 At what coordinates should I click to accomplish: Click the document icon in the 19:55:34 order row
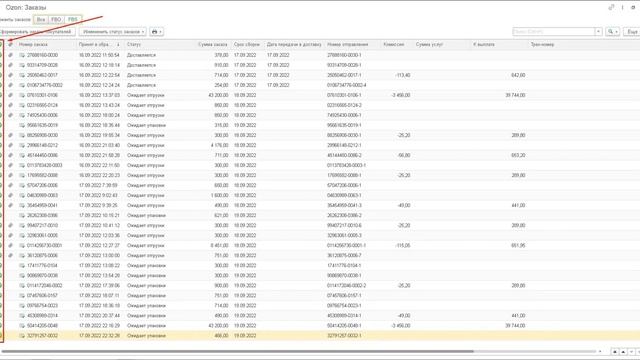coord(22,135)
